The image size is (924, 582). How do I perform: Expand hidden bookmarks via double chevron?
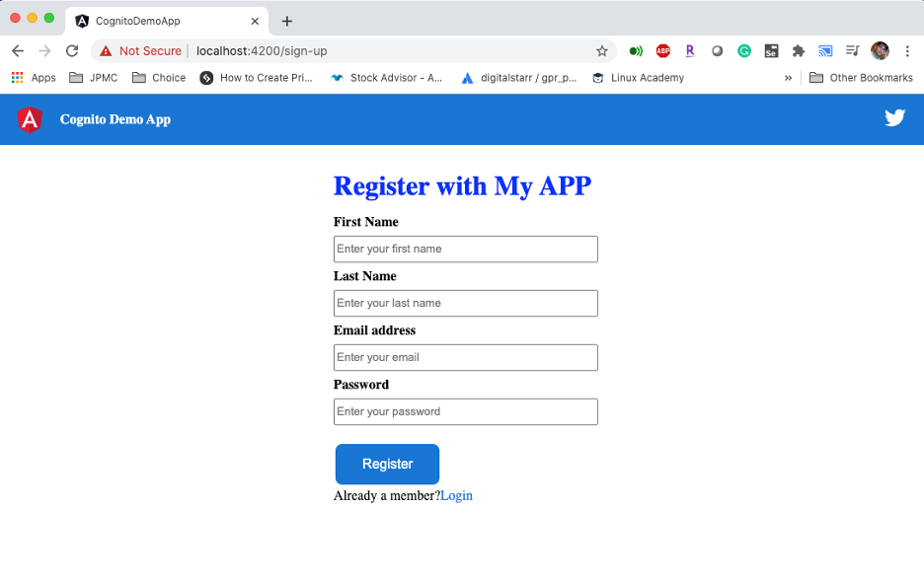787,77
